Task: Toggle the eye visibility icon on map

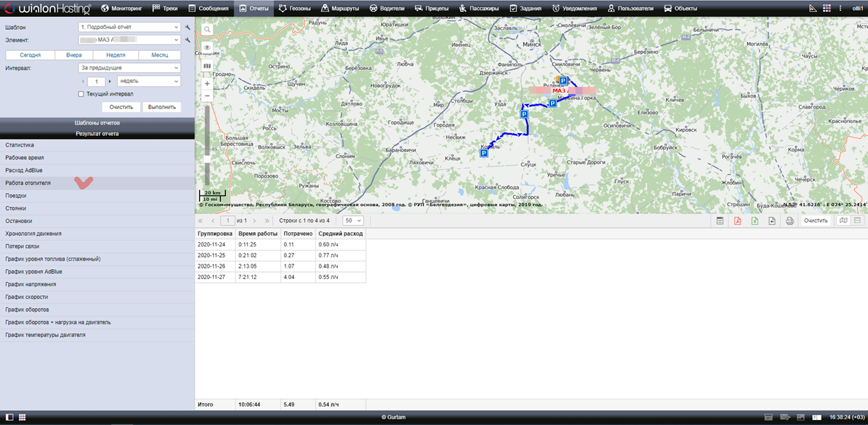Action: [207, 47]
